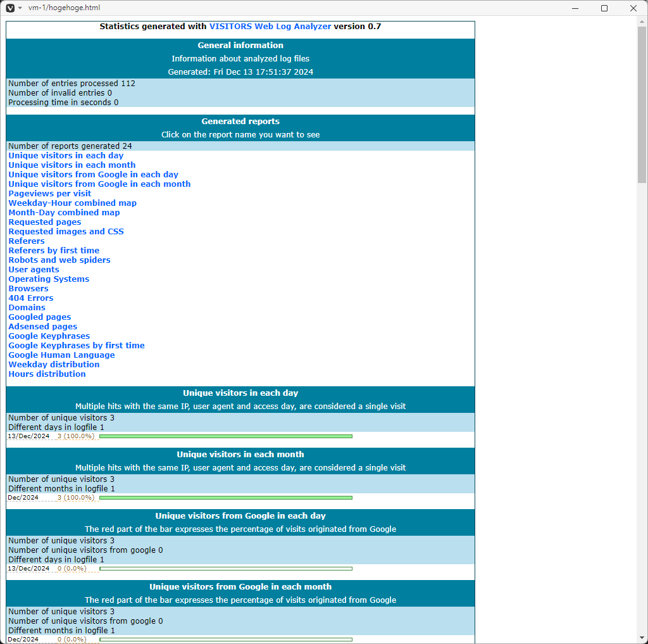
Task: Click the empty Google bar for 13/Dec/2024
Action: [x=226, y=569]
